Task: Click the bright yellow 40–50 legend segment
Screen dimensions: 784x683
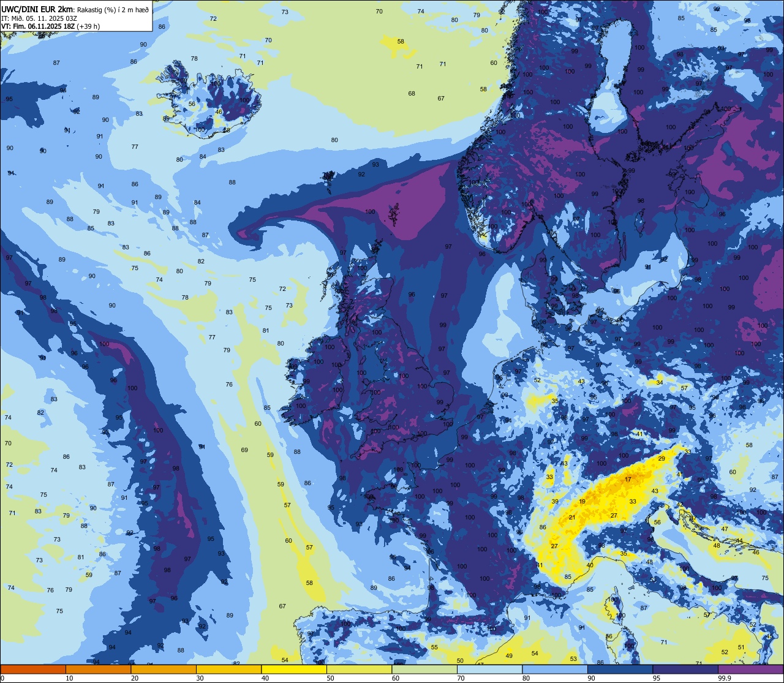Action: [x=294, y=669]
